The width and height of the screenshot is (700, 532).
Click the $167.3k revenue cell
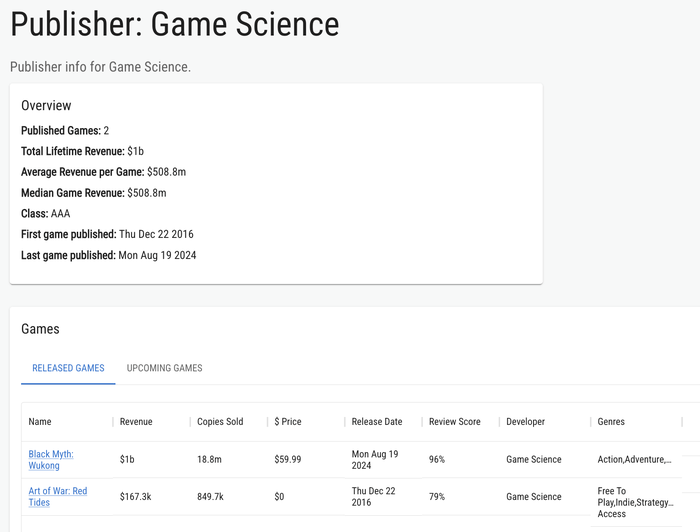pos(135,496)
